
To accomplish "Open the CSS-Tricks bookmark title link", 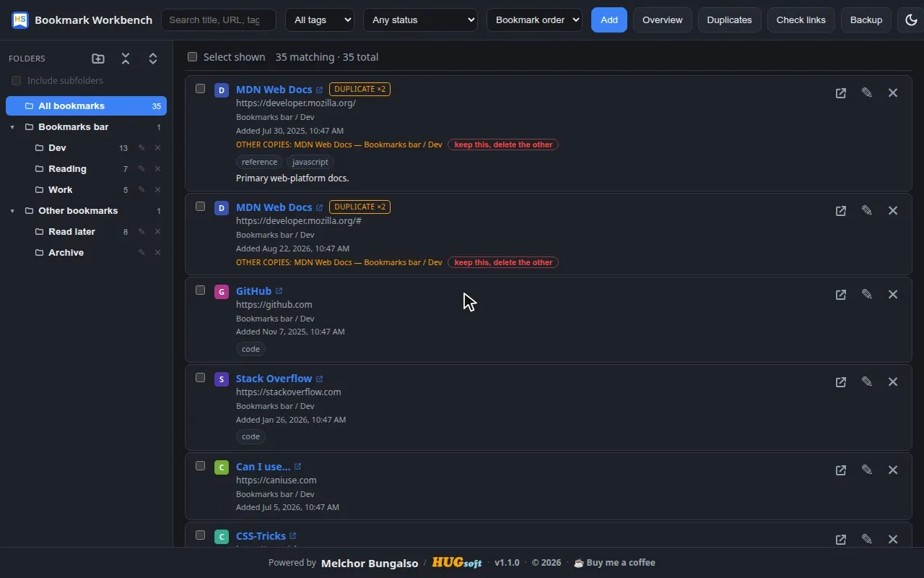I will click(x=261, y=536).
